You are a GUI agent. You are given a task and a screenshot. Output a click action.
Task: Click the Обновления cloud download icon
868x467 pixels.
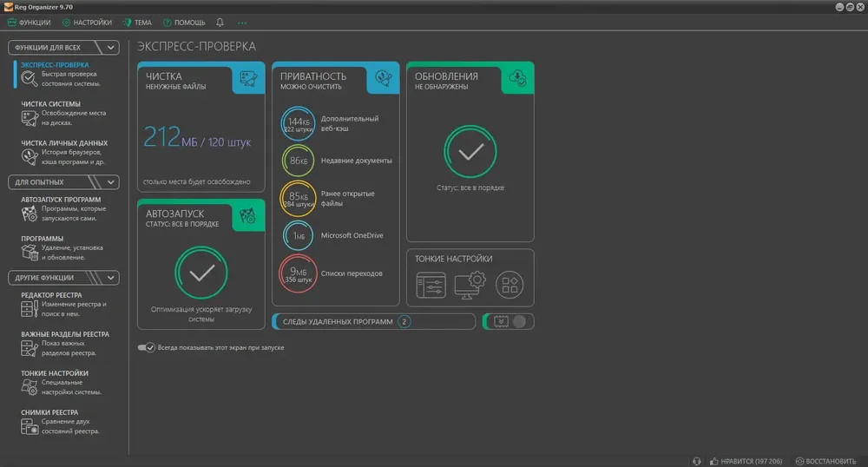pos(518,79)
